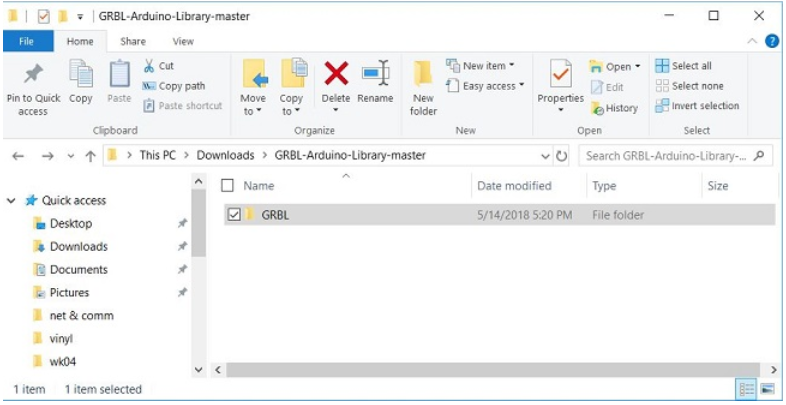Viewport: 786px width, 405px height.
Task: Open the Open button dropdown arrow
Action: click(638, 66)
